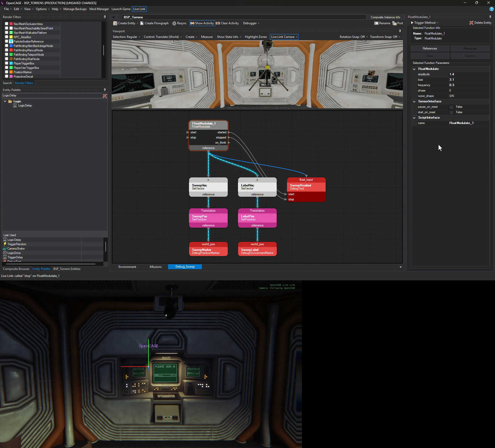
Task: Toggle PlayerTriggerBox render filter checkbox
Action: 6,63
